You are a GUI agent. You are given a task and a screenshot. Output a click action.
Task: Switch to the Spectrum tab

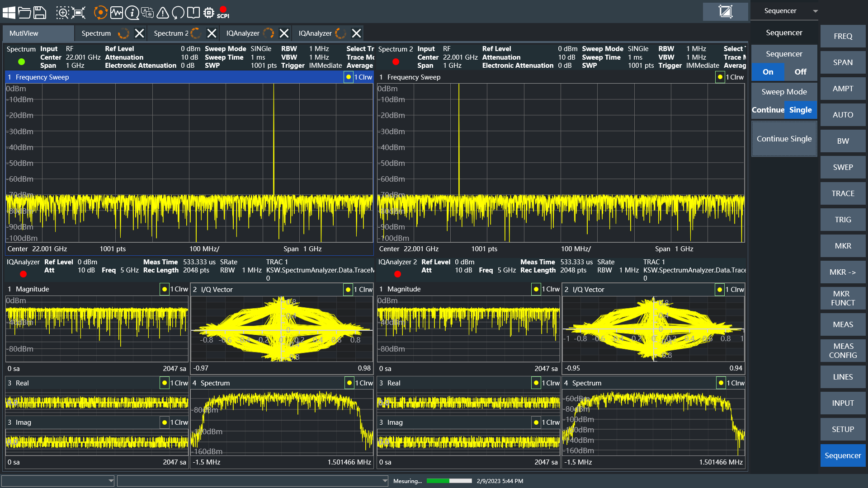pyautogui.click(x=96, y=33)
